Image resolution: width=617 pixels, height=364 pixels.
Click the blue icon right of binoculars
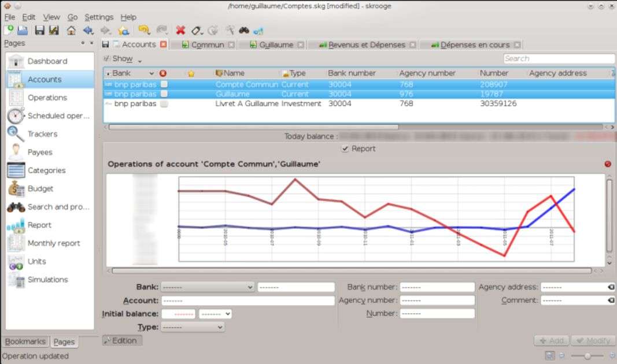(x=258, y=30)
